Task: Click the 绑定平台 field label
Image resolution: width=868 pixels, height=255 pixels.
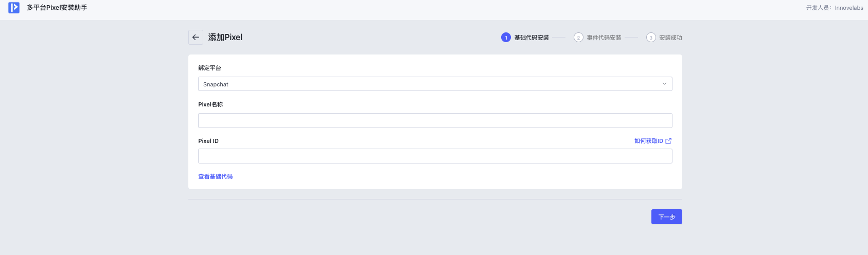Action: pos(209,68)
